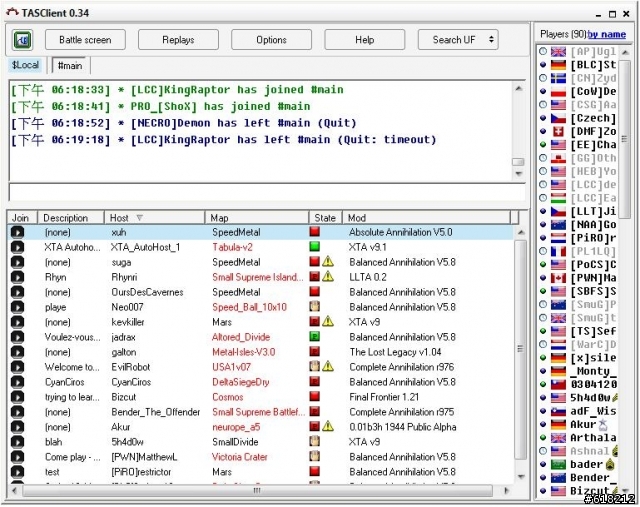The width and height of the screenshot is (640, 507).
Task: Click join icon for Bizcut's battle
Action: [x=18, y=397]
